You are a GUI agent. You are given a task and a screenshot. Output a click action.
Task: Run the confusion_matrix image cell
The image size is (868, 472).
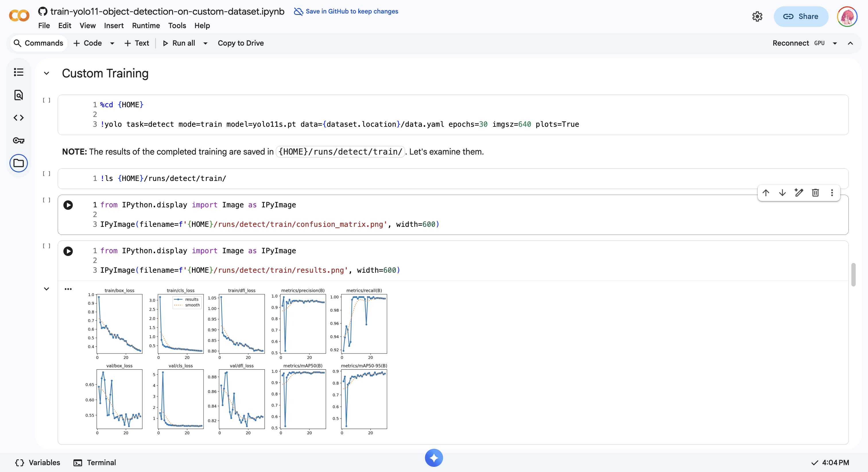(x=68, y=205)
